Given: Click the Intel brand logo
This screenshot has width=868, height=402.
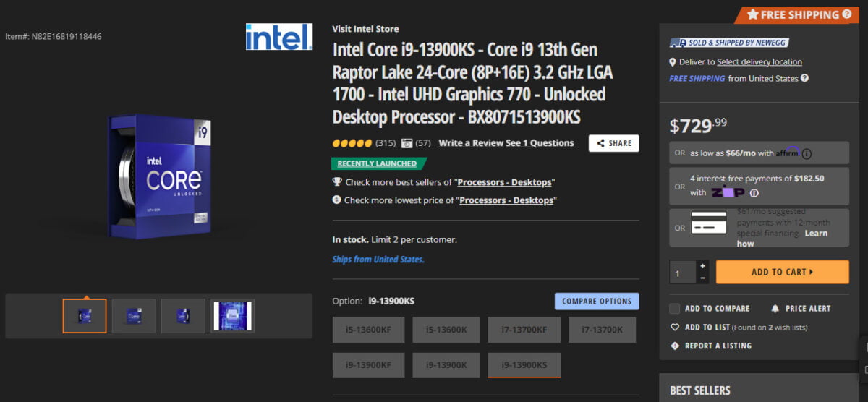Looking at the screenshot, I should point(279,37).
